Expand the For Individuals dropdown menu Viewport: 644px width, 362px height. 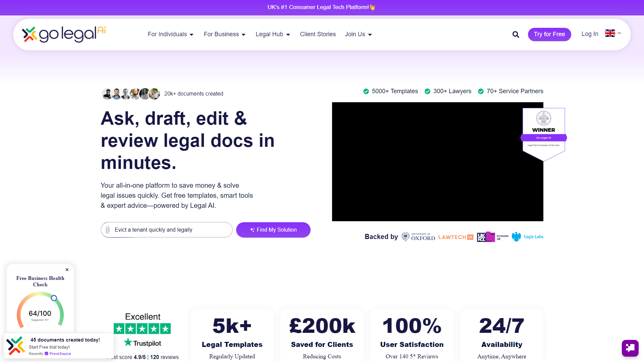[170, 34]
